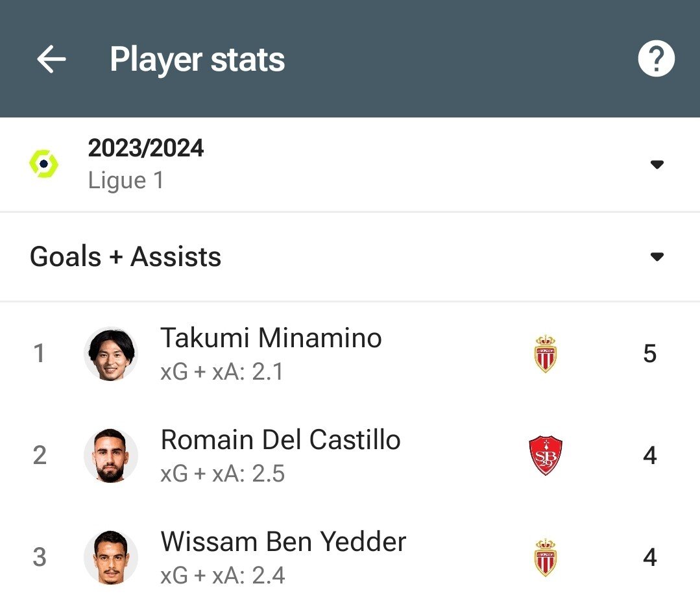The image size is (700, 601).
Task: Tap Romain Del Castillo's Brest club crest
Action: pos(546,456)
